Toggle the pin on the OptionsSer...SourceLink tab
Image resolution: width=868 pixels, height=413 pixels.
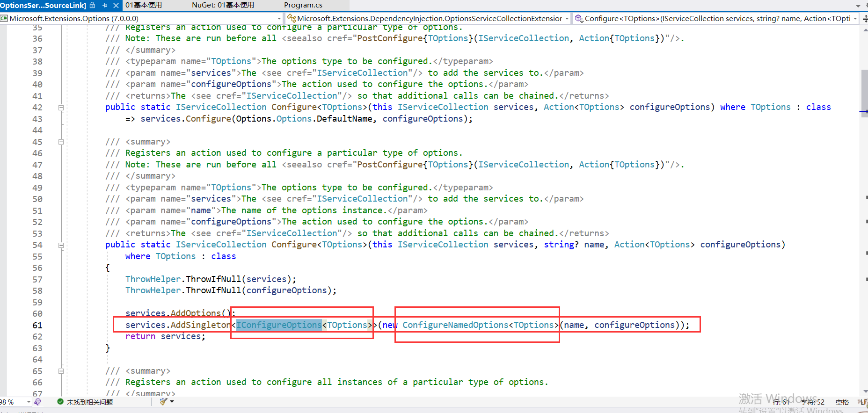click(x=105, y=5)
